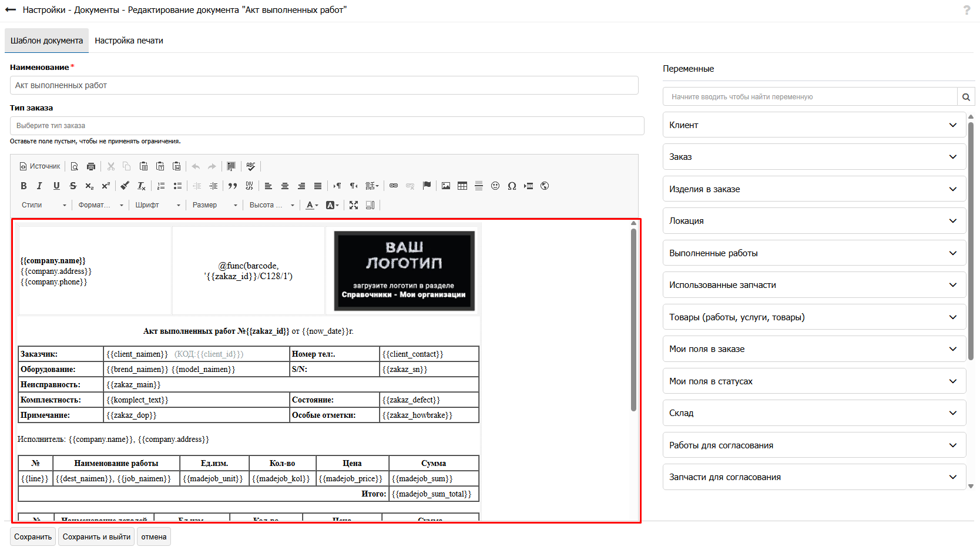The height and width of the screenshot is (550, 980).
Task: Click the insert table icon
Action: coord(462,186)
